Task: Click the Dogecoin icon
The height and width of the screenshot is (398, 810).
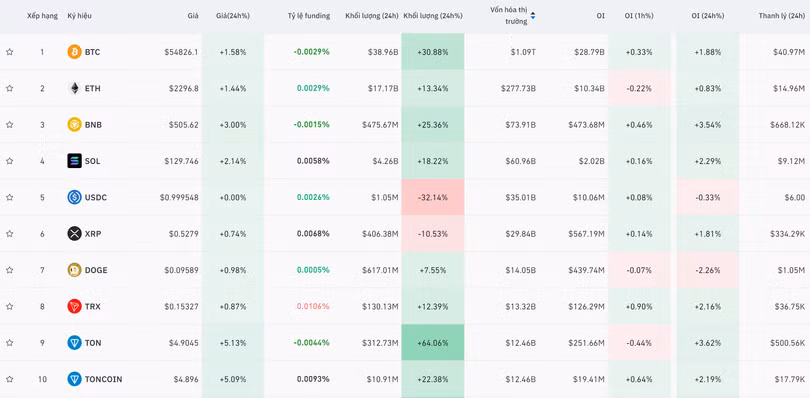Action: point(74,270)
